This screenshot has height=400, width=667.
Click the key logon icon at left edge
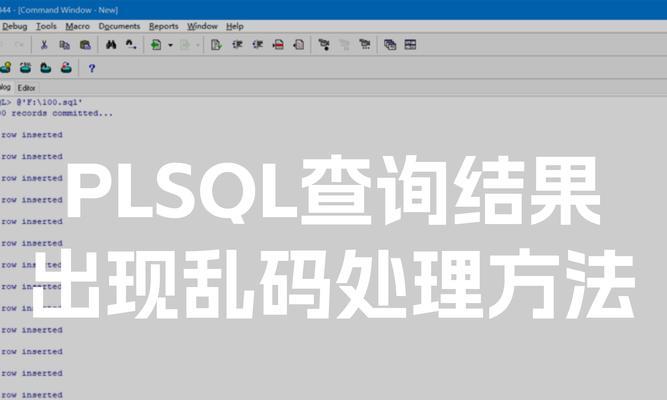pyautogui.click(x=6, y=67)
